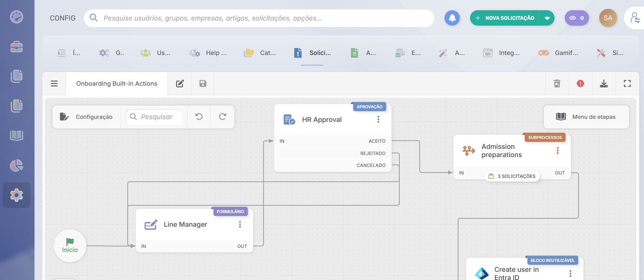Click the undo arrow icon
Viewport: 644px width, 280px height.
pos(199,117)
